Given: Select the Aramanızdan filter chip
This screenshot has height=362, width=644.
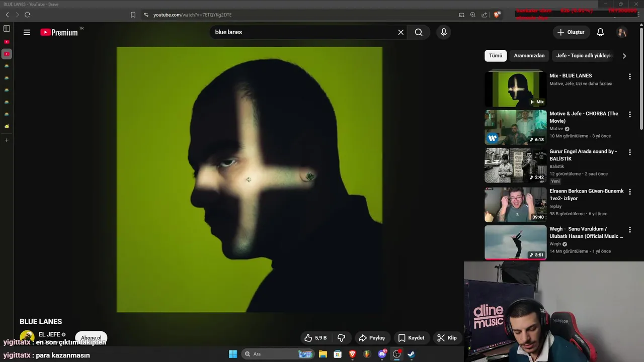Looking at the screenshot, I should coord(529,56).
